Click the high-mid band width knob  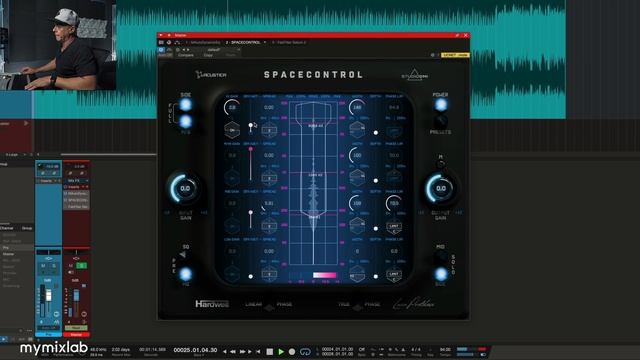(357, 156)
